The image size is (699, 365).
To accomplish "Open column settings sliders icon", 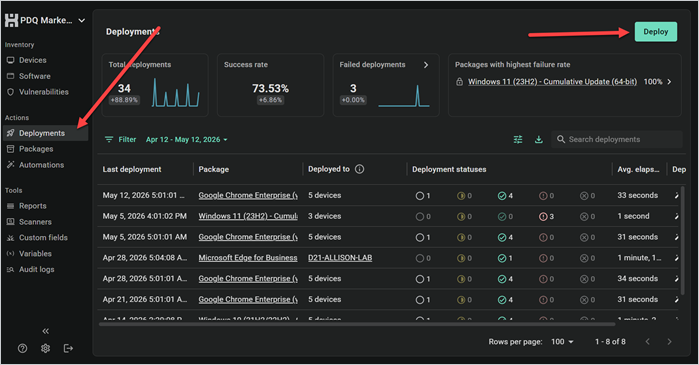I will click(518, 139).
